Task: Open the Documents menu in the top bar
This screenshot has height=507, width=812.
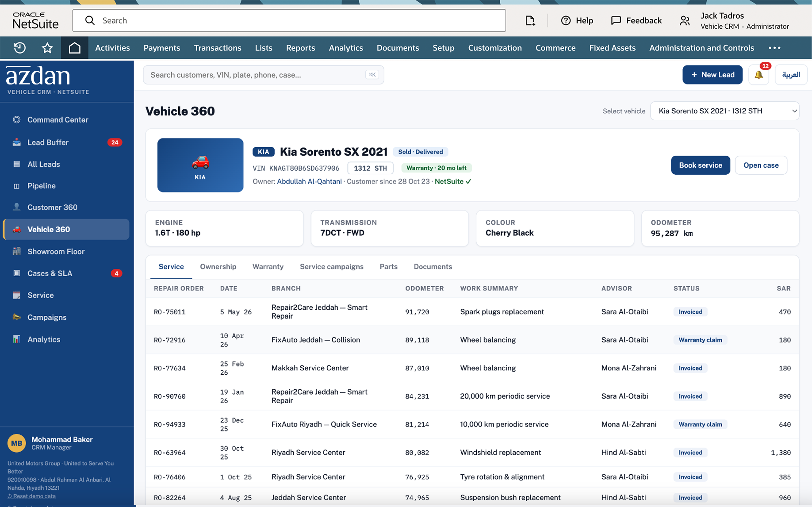Action: [x=398, y=48]
